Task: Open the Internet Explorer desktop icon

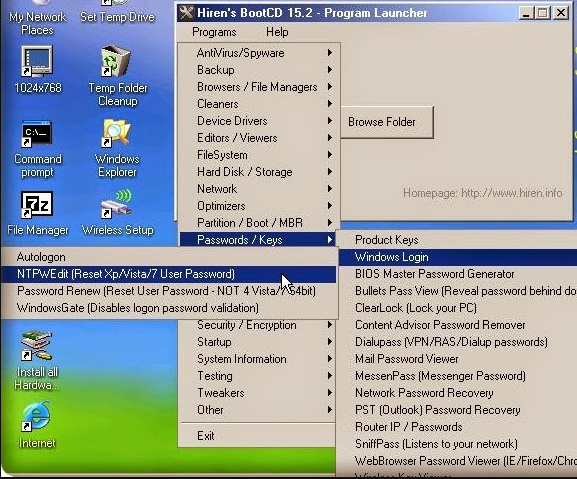Action: point(37,425)
